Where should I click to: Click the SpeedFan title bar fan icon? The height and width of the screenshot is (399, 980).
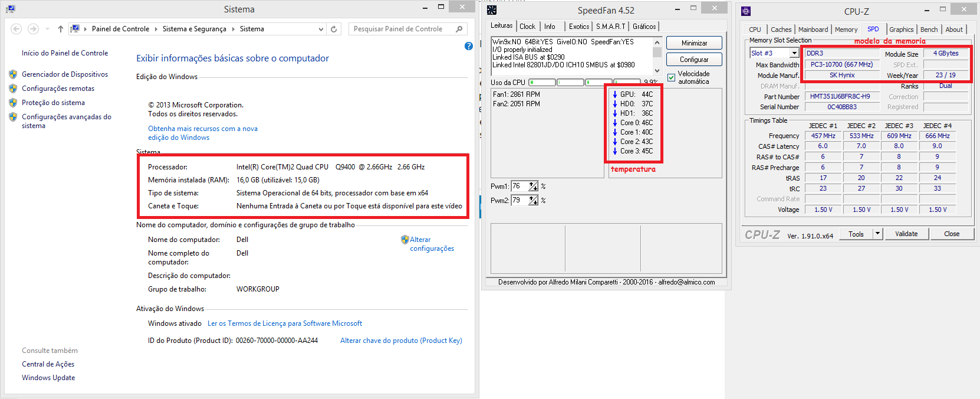pos(492,10)
